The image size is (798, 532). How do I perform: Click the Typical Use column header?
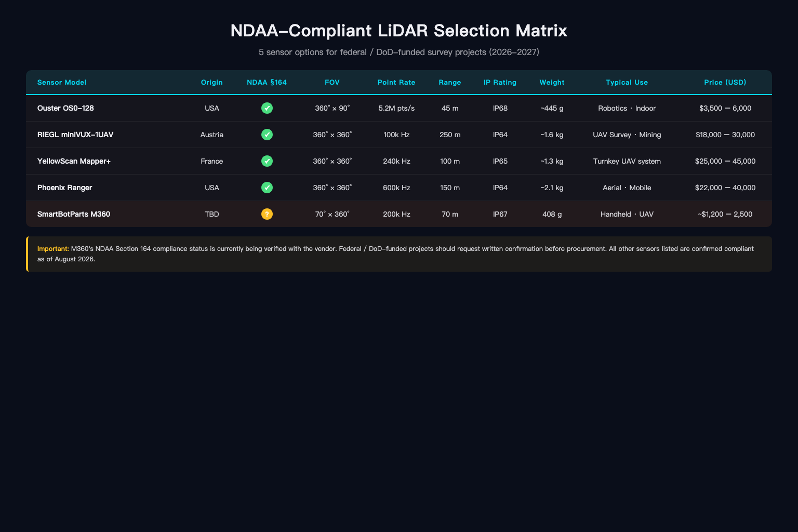click(x=627, y=82)
